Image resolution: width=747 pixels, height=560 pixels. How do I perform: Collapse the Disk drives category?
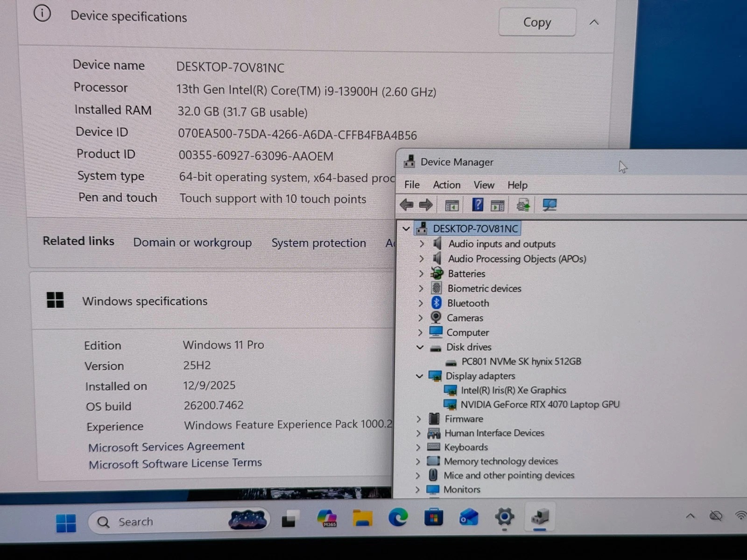tap(420, 347)
